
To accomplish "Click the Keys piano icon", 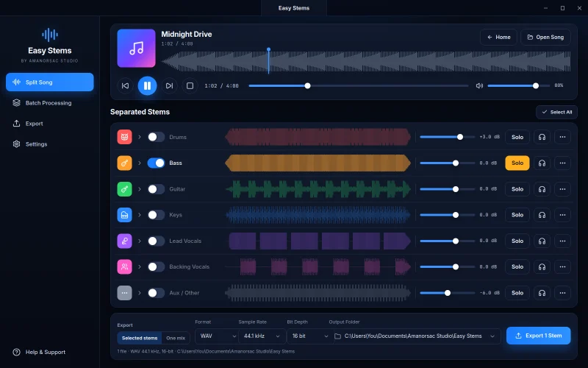I will (124, 215).
